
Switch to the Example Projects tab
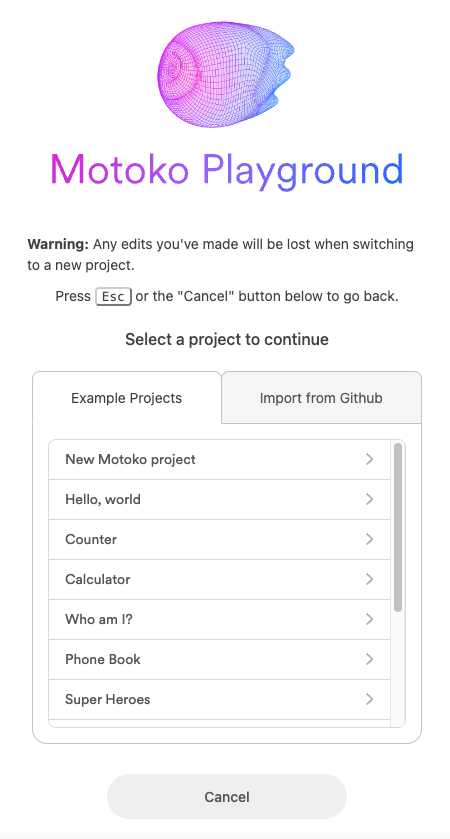point(127,398)
